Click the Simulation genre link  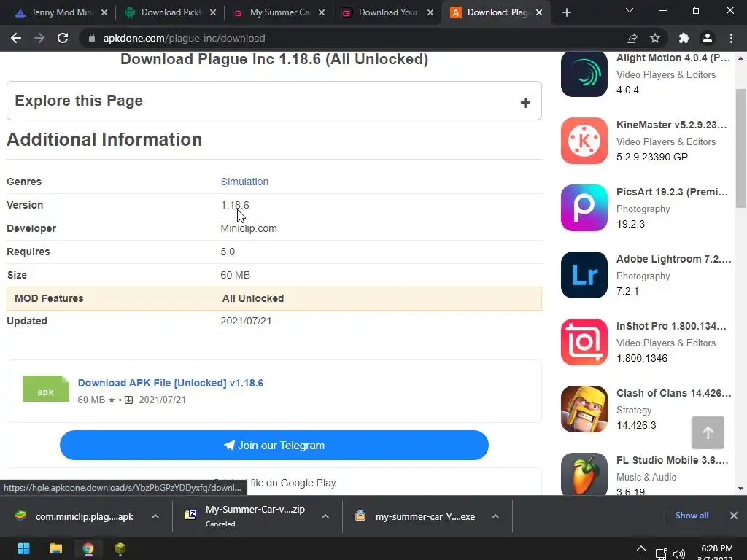(x=244, y=182)
